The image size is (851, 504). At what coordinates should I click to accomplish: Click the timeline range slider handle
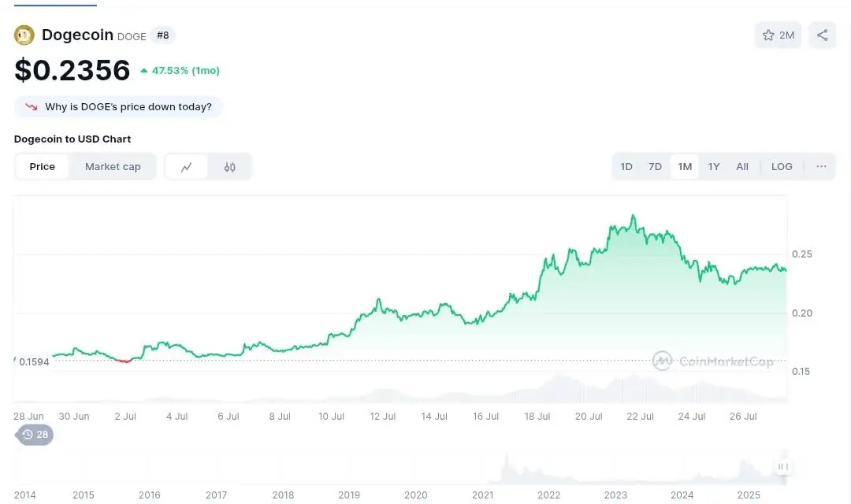point(783,467)
